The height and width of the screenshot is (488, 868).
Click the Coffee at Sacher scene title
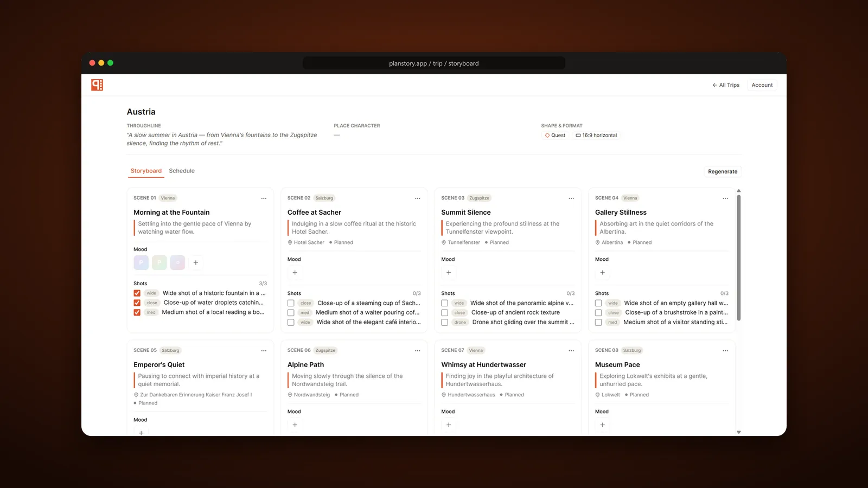click(314, 213)
